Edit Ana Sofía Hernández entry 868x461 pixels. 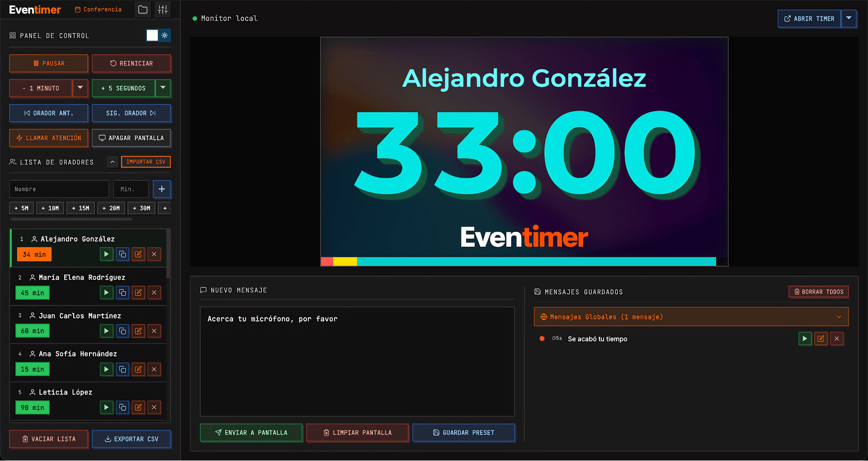[138, 369]
